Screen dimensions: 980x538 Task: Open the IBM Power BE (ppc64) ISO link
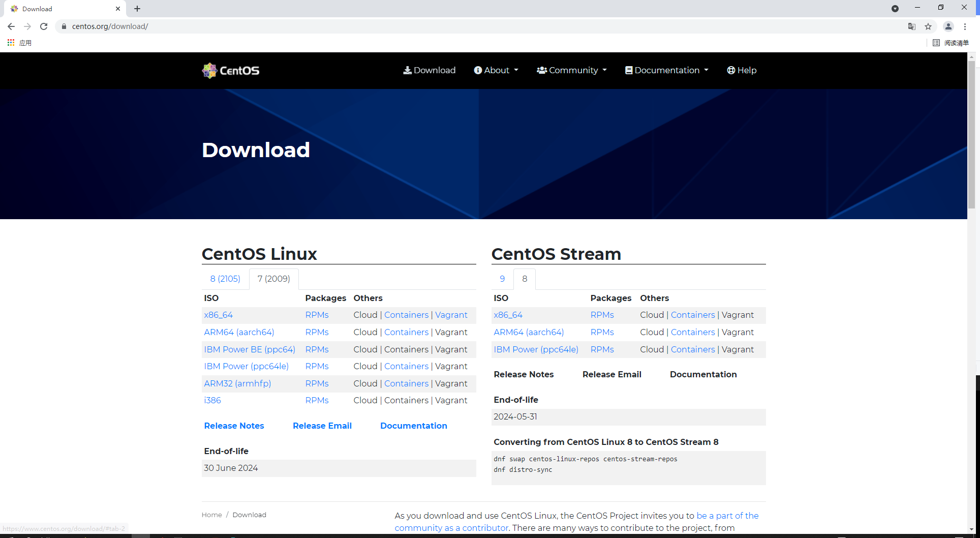pyautogui.click(x=250, y=349)
